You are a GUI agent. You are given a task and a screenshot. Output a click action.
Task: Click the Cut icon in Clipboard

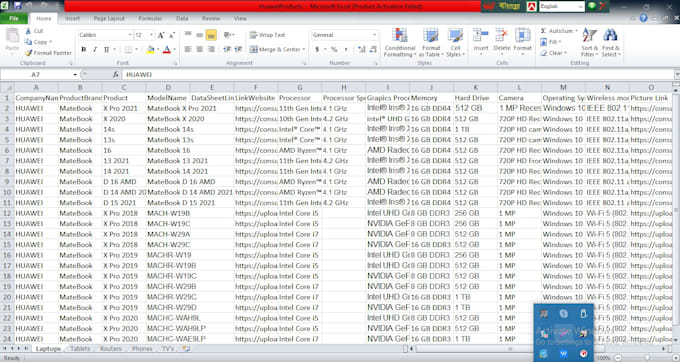[29, 31]
